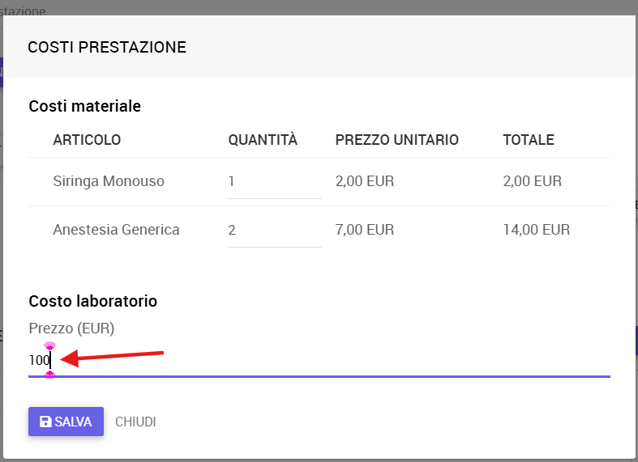Select the Anestesia Generica article name
Viewport: 638px width, 462px height.
[116, 230]
